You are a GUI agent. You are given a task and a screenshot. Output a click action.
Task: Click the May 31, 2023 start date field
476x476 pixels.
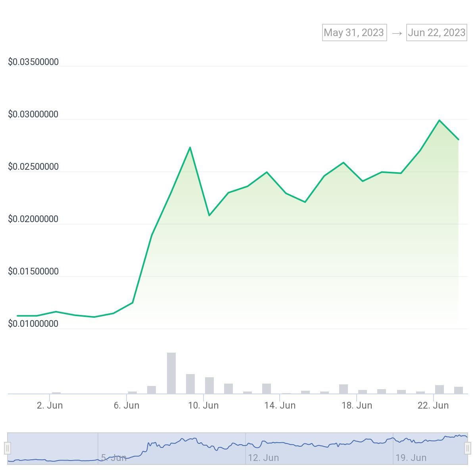[x=354, y=33]
